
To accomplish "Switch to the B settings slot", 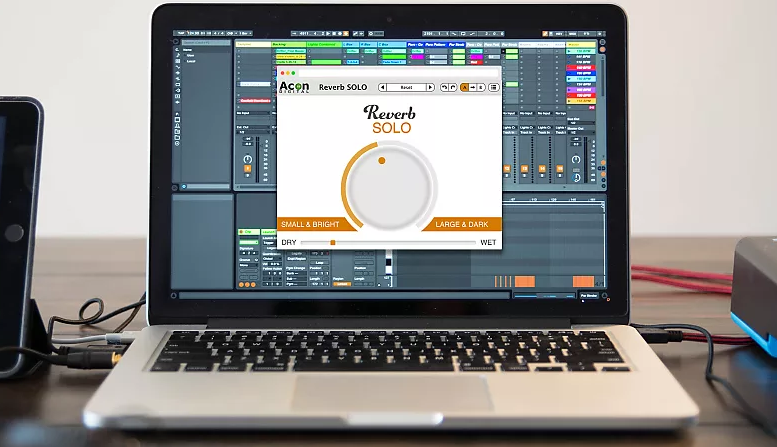I will pyautogui.click(x=481, y=87).
